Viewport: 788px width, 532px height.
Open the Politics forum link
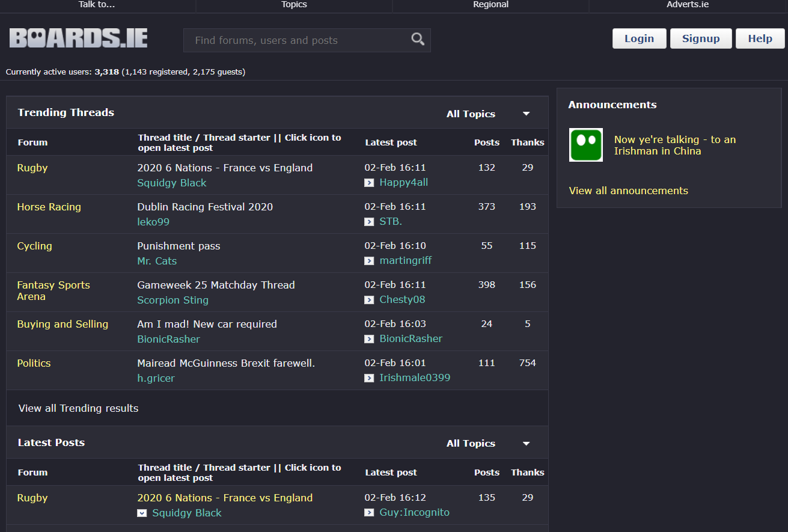point(34,363)
